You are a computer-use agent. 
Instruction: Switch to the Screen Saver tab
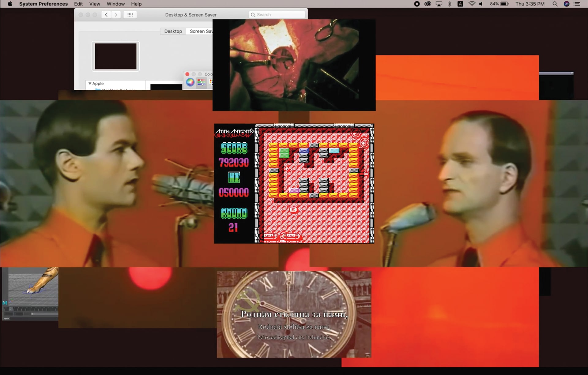(199, 31)
